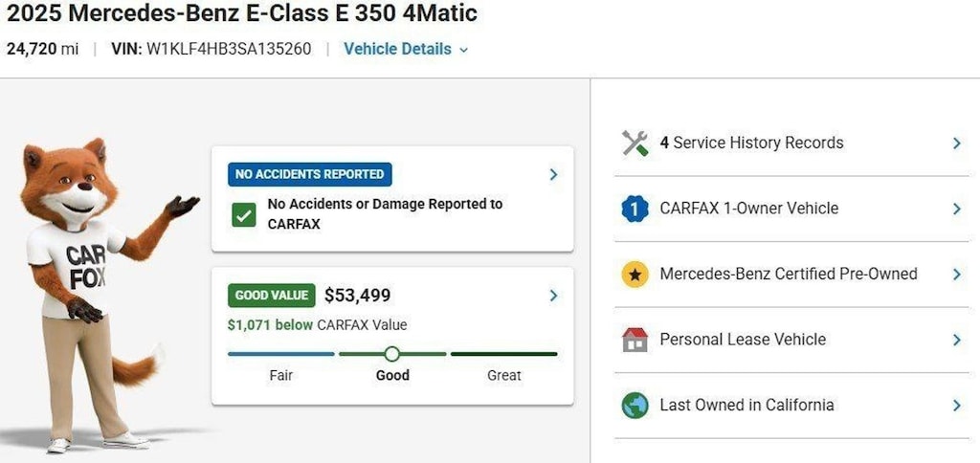Expand the No Accidents Reported card arrow
The image size is (980, 463).
click(553, 174)
